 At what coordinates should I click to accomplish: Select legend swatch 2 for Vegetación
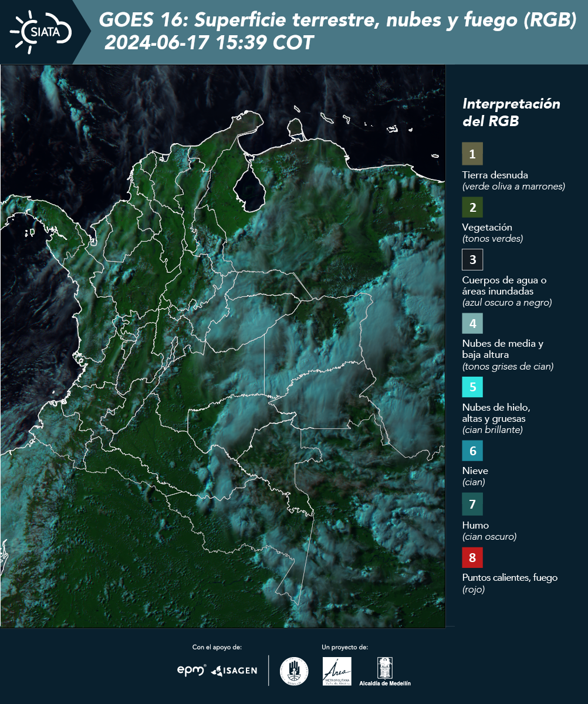coord(472,207)
